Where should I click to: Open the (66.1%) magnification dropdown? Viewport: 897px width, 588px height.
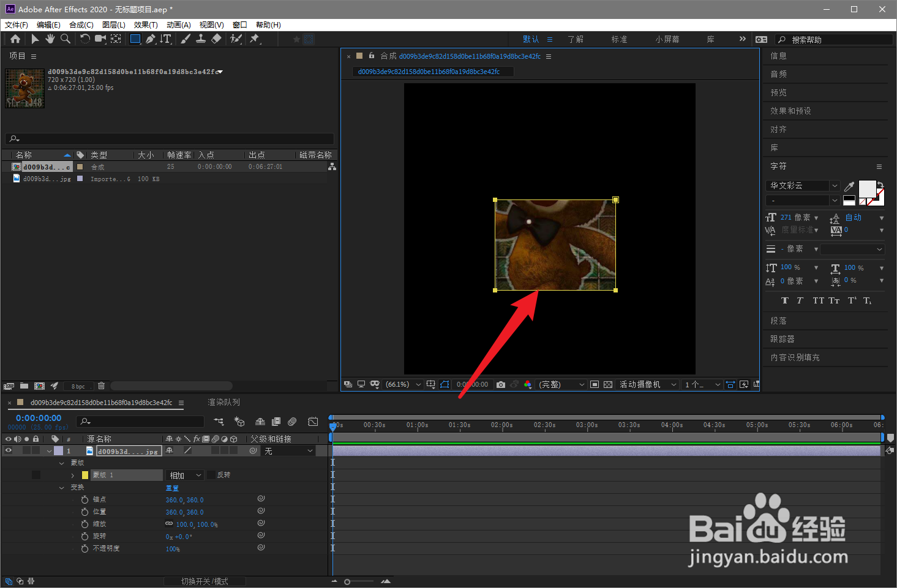tap(403, 384)
